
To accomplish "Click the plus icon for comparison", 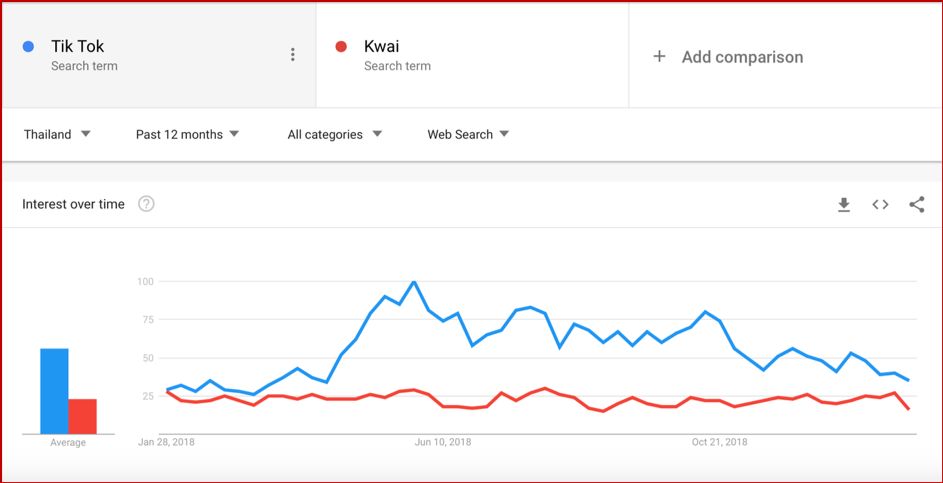I will [x=659, y=57].
